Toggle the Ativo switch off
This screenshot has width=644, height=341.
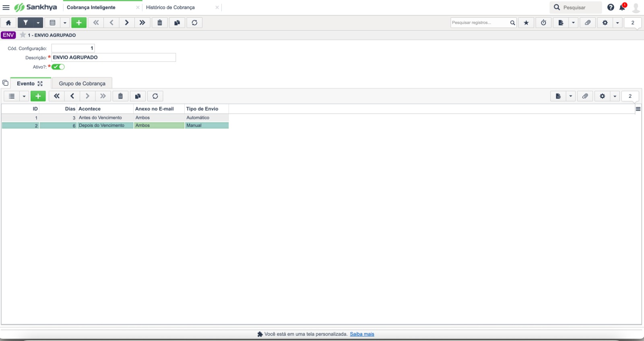[x=58, y=67]
